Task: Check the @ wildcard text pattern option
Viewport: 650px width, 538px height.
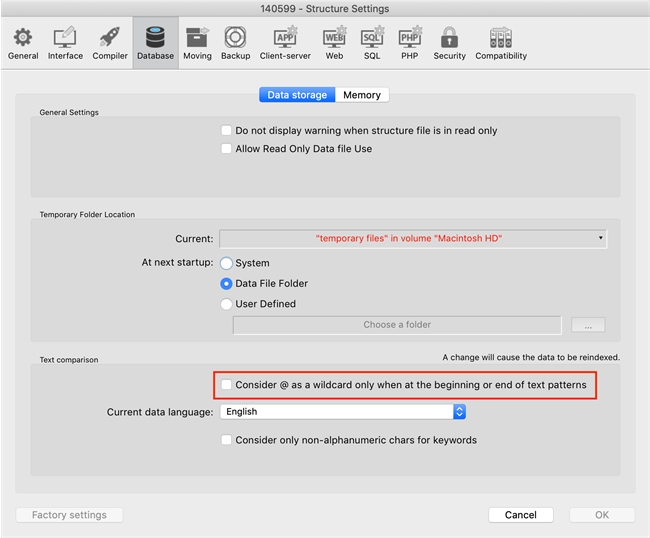Action: 226,385
